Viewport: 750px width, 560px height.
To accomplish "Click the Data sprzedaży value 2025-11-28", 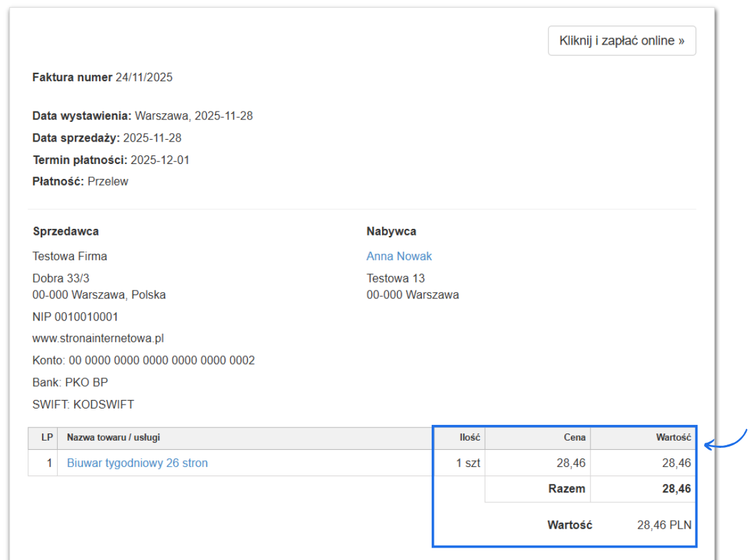I will [x=152, y=138].
